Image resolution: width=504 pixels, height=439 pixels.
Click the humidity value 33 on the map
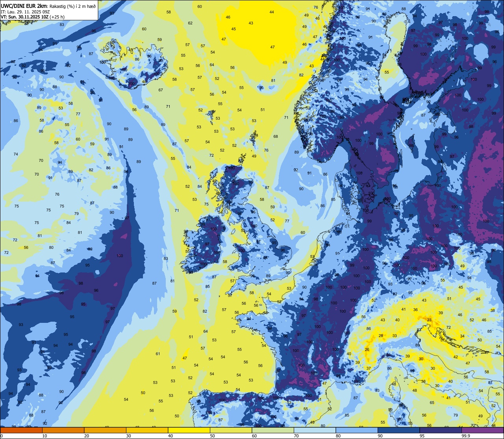395,336
